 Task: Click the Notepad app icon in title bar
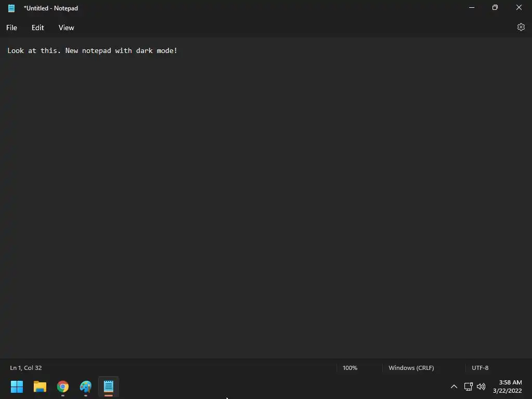coord(11,8)
